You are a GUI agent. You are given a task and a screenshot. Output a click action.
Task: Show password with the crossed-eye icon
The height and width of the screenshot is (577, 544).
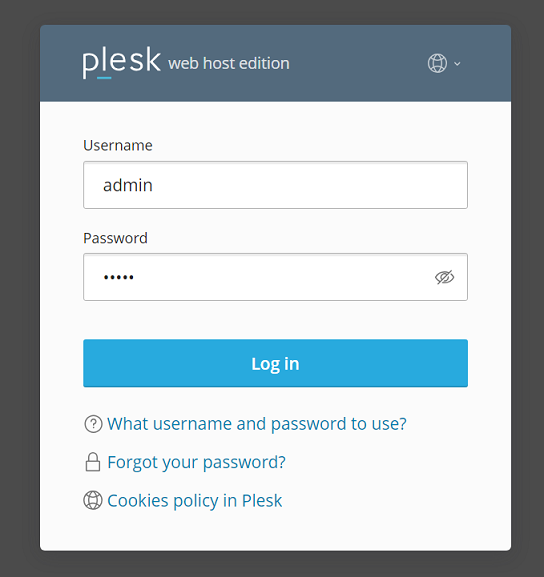click(445, 277)
